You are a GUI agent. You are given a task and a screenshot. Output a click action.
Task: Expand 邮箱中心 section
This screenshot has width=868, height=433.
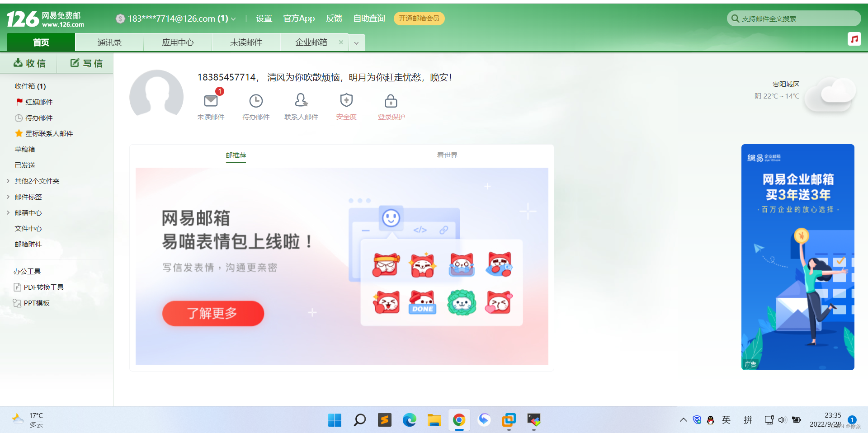click(x=8, y=212)
